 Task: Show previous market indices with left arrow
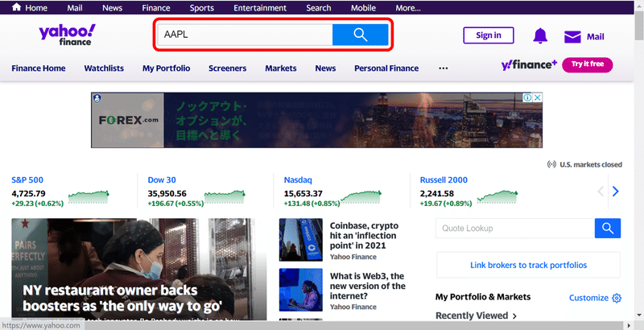pos(601,192)
